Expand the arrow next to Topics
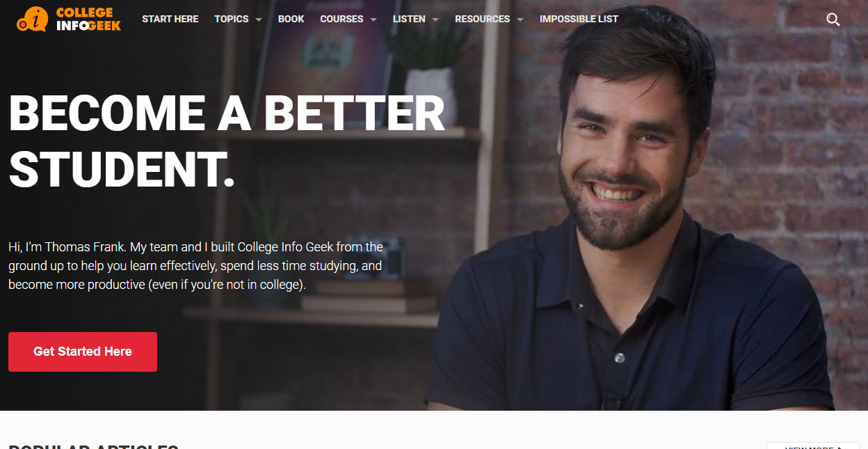The width and height of the screenshot is (868, 449). pos(259,19)
